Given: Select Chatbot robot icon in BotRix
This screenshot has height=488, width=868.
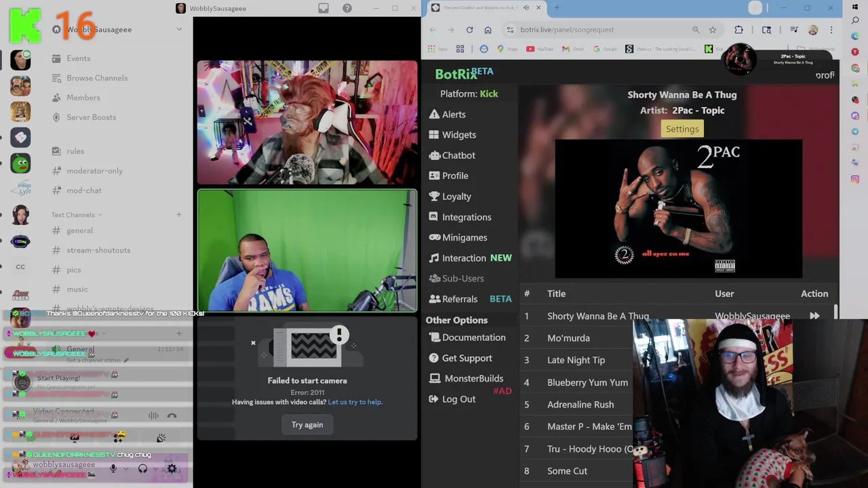Looking at the screenshot, I should 434,155.
